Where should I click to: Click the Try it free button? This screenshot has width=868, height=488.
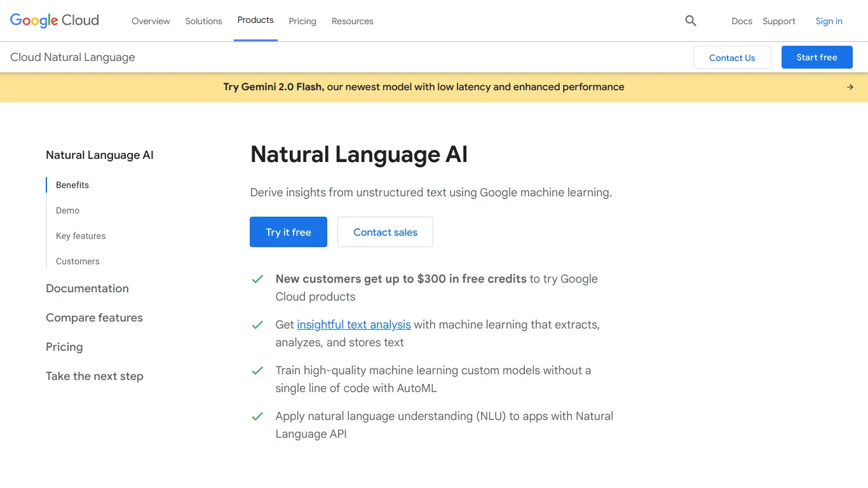coord(288,232)
